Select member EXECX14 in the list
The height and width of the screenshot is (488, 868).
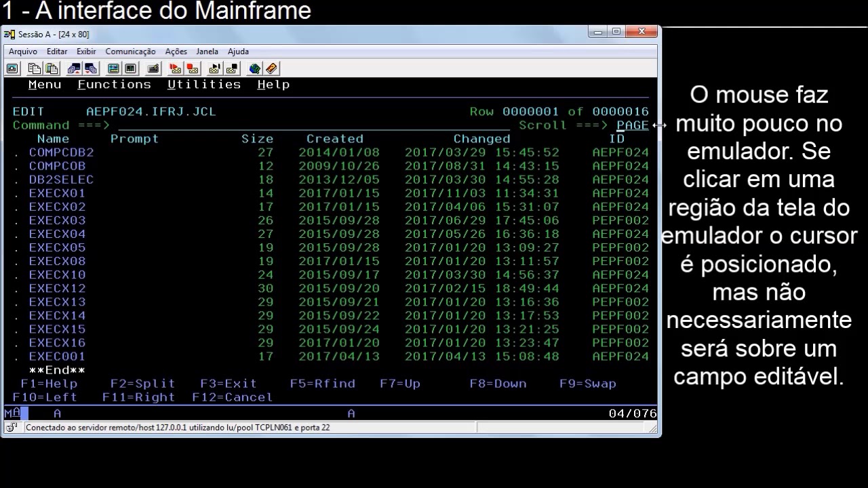click(x=57, y=315)
